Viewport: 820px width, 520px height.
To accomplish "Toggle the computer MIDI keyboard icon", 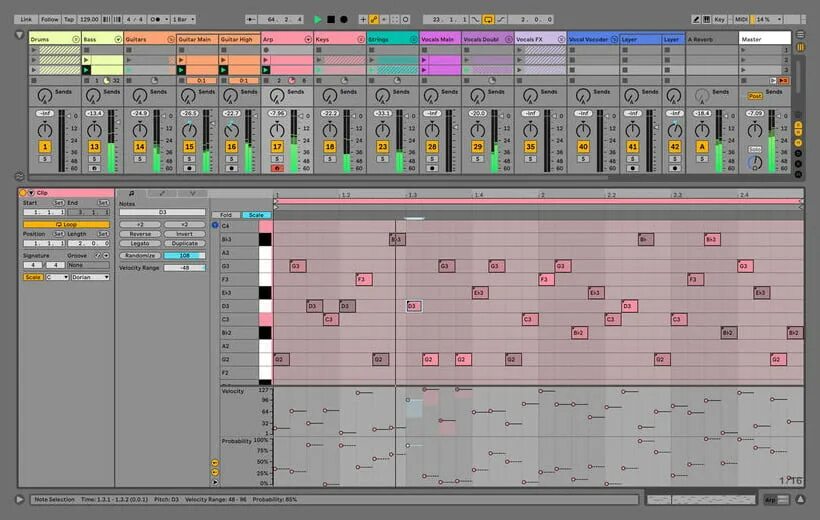I will tap(707, 19).
